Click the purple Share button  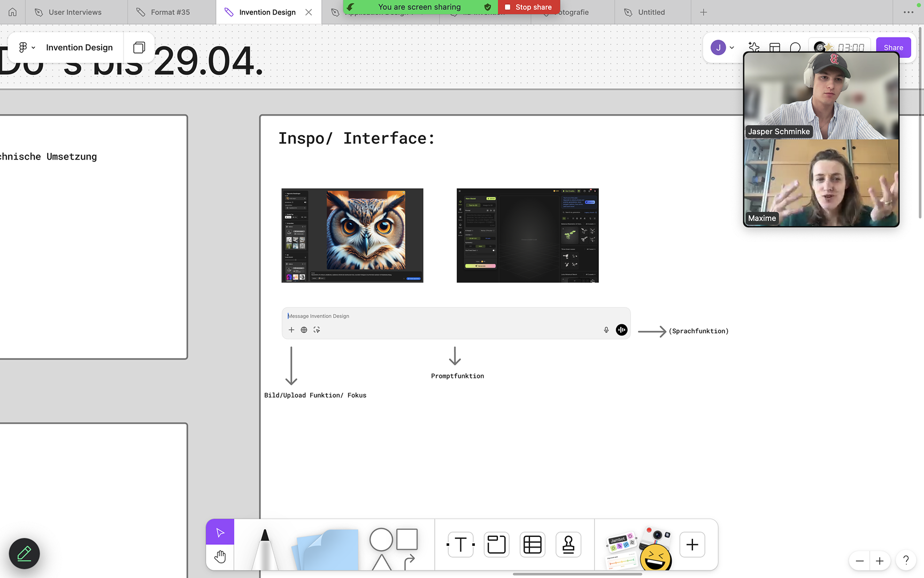pyautogui.click(x=893, y=48)
